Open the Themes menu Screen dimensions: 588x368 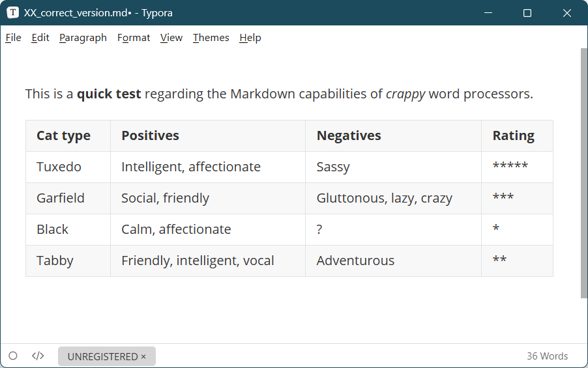pyautogui.click(x=211, y=38)
